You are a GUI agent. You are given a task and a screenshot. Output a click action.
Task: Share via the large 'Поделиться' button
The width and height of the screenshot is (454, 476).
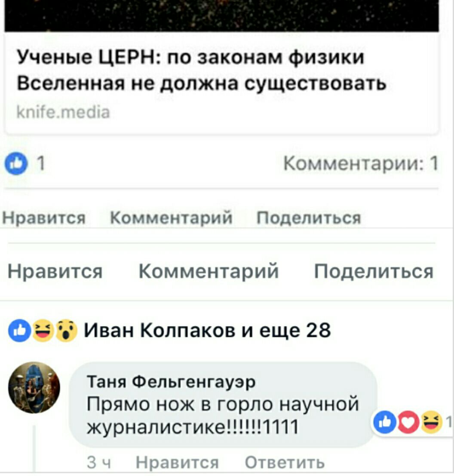pos(374,271)
